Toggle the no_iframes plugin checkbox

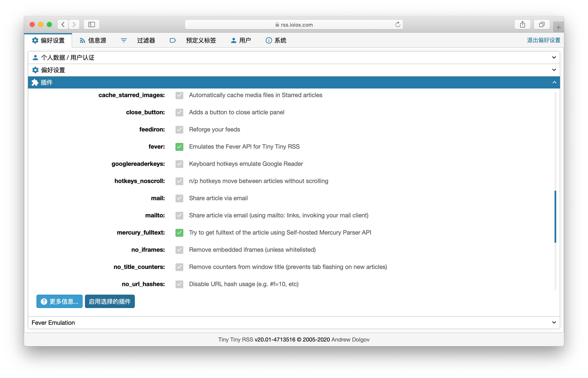[x=179, y=250]
